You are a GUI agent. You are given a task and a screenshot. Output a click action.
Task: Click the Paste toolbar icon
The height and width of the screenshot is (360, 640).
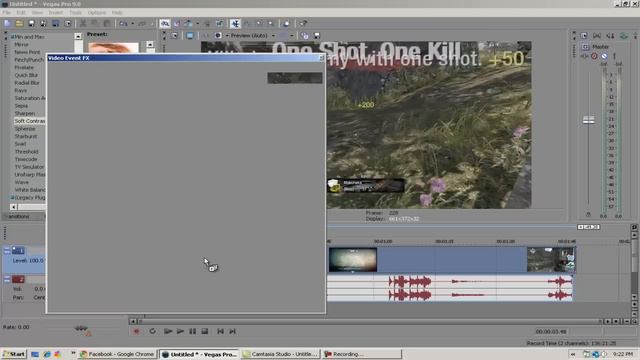click(107, 24)
